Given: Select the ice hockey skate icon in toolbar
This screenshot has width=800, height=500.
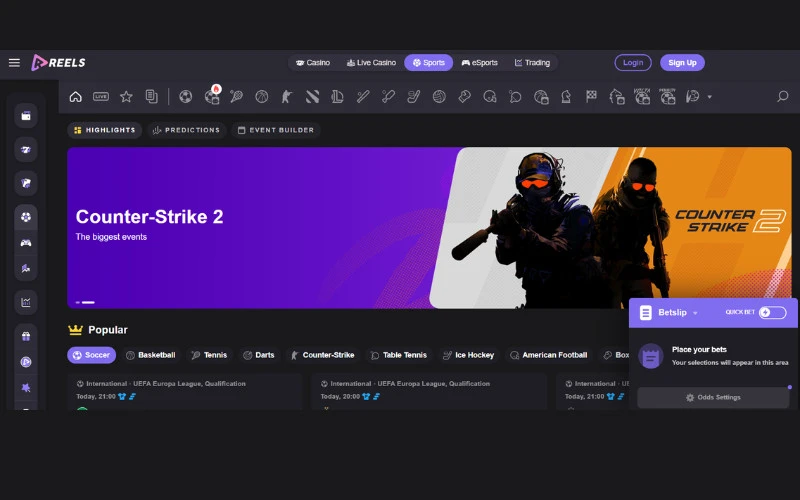Looking at the screenshot, I should tap(414, 96).
